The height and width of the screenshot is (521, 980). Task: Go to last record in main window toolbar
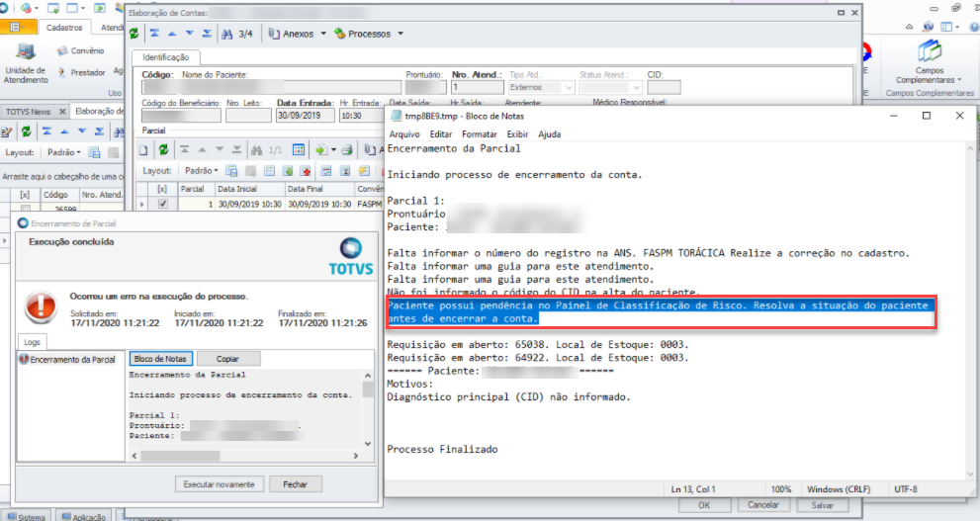(99, 131)
